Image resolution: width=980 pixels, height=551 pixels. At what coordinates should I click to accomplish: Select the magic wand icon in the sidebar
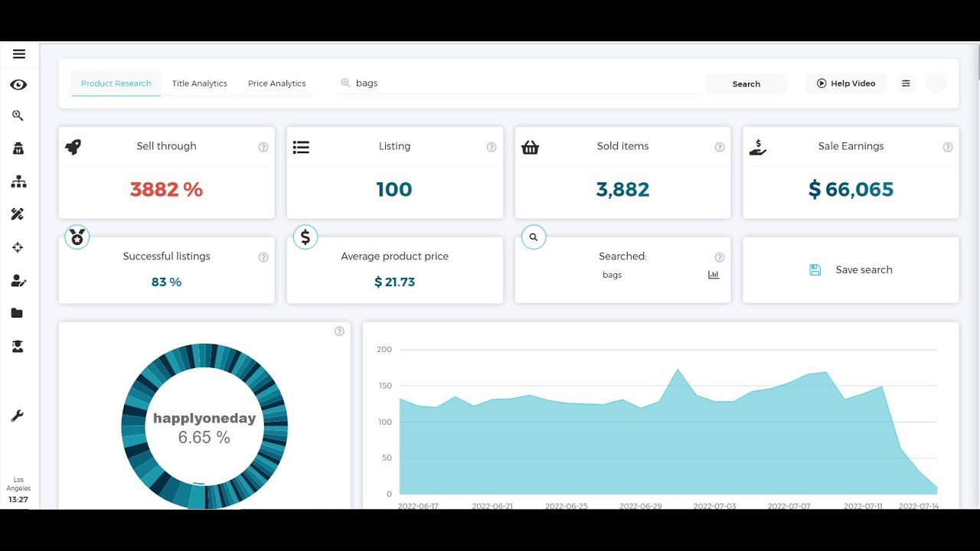pos(18,214)
